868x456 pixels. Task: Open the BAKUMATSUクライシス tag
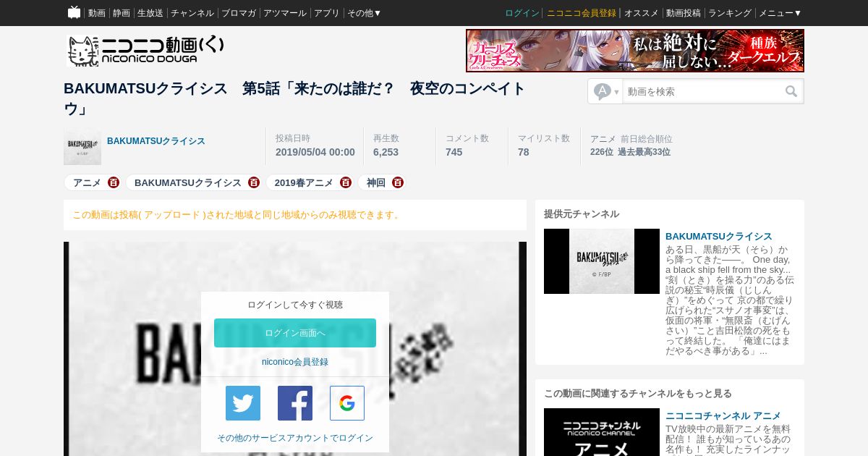pos(188,182)
